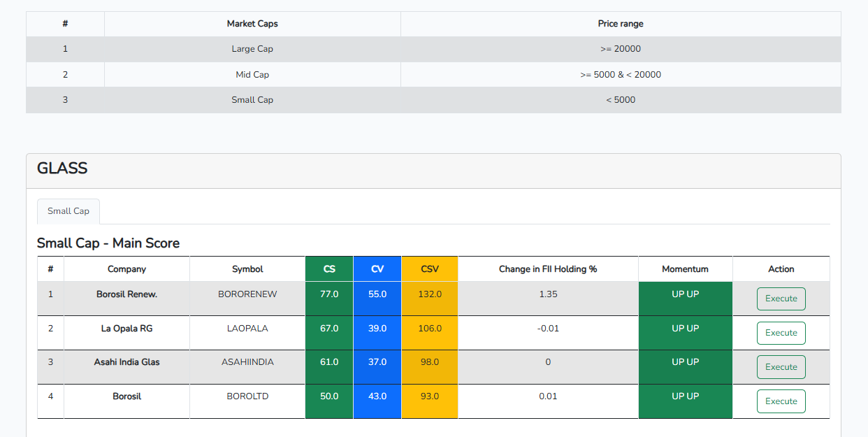868x437 pixels.
Task: Select company name Asahi India Glas
Action: click(126, 362)
